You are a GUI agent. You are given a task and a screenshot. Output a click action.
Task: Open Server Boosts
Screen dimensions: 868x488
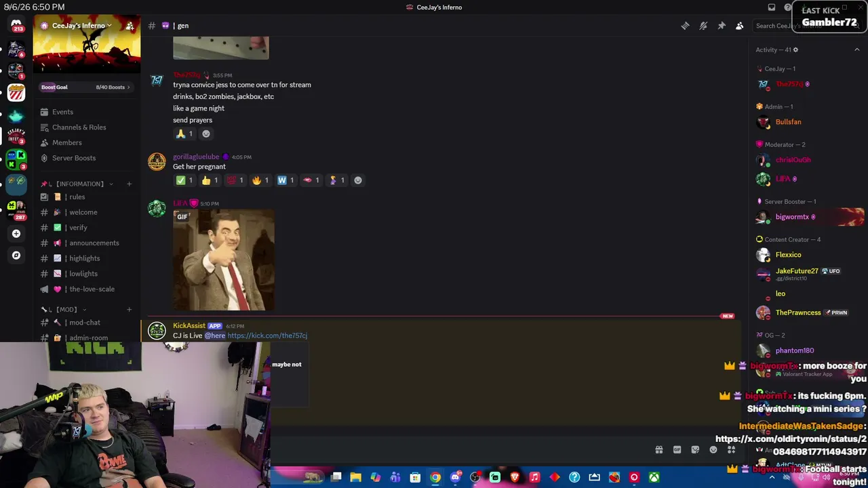pos(87,158)
